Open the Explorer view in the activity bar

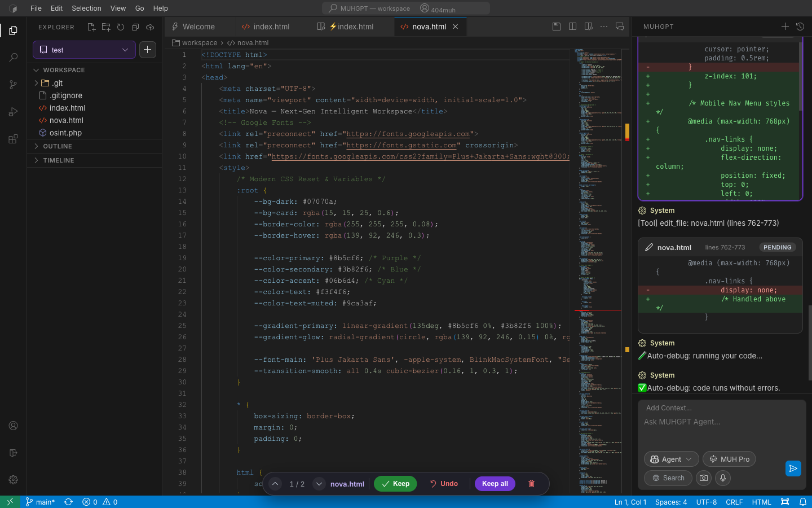(13, 30)
